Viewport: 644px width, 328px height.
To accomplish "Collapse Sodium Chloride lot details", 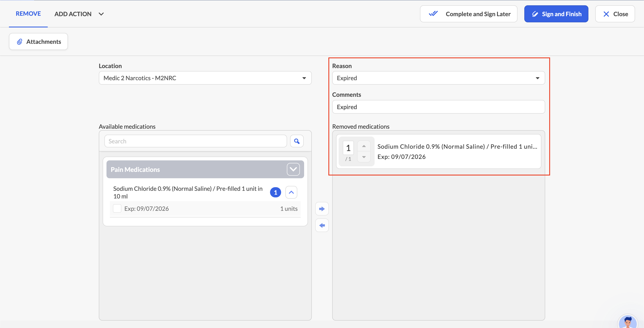I will pyautogui.click(x=291, y=193).
